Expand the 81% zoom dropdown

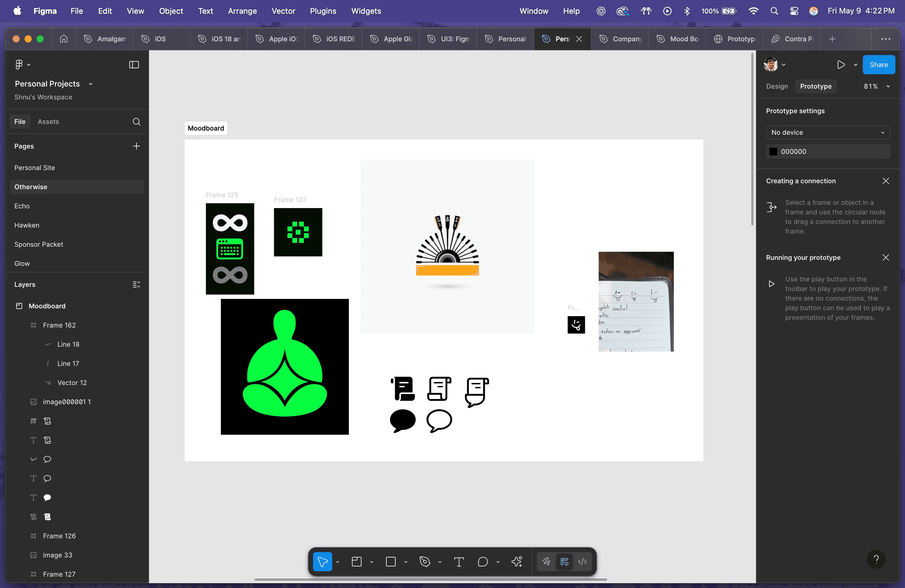[888, 86]
